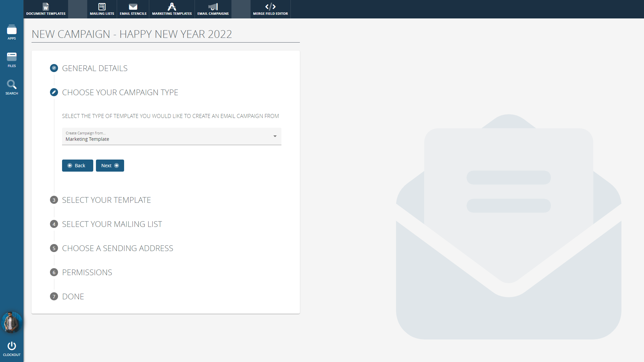The height and width of the screenshot is (362, 644).
Task: Open the Mailing Lists section
Action: 102,9
